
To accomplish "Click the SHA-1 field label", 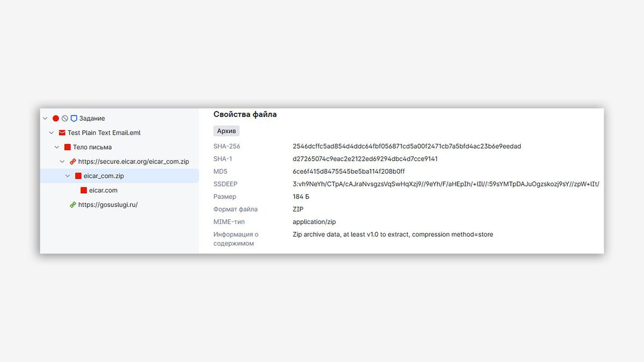I will pyautogui.click(x=223, y=159).
